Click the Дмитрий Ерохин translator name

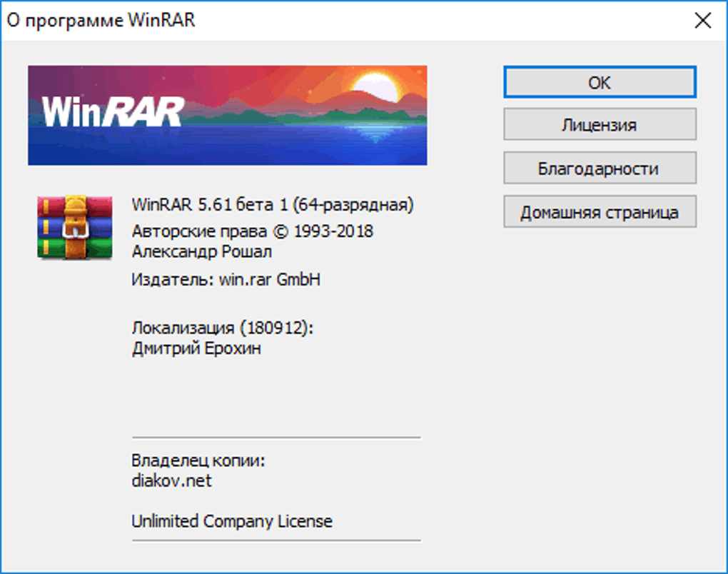(x=196, y=348)
